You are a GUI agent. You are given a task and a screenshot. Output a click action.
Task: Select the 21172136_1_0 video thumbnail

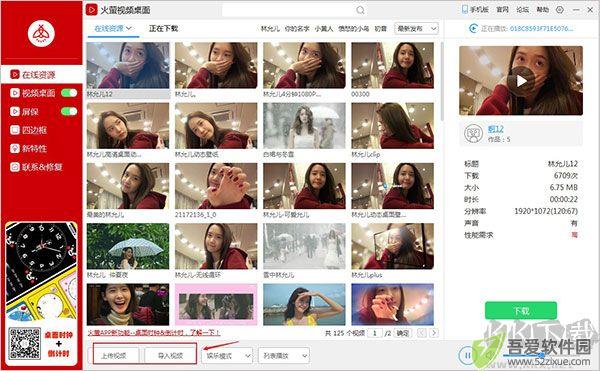point(216,186)
